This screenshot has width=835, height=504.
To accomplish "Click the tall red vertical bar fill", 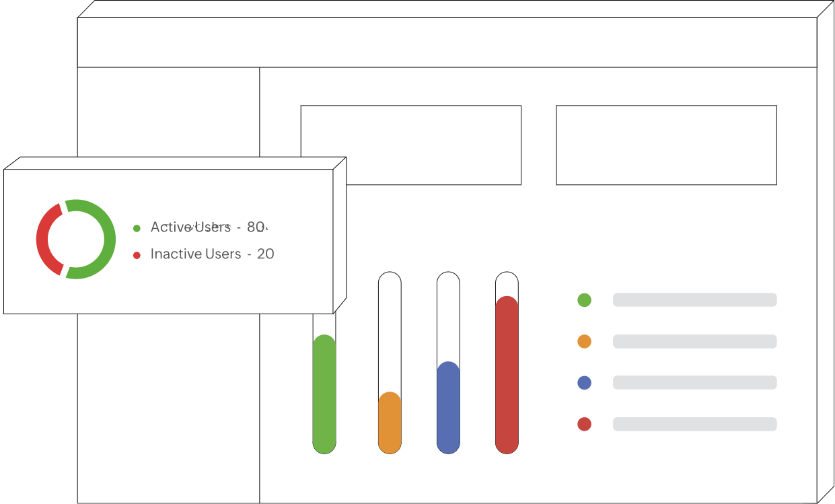I will (507, 374).
